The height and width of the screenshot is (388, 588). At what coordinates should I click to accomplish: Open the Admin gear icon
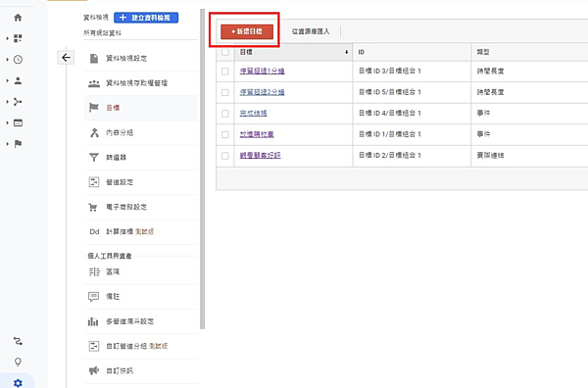click(18, 383)
